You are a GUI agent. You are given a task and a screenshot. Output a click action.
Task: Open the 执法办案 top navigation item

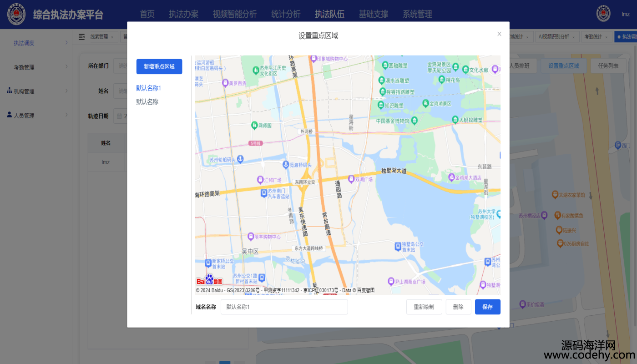(184, 14)
